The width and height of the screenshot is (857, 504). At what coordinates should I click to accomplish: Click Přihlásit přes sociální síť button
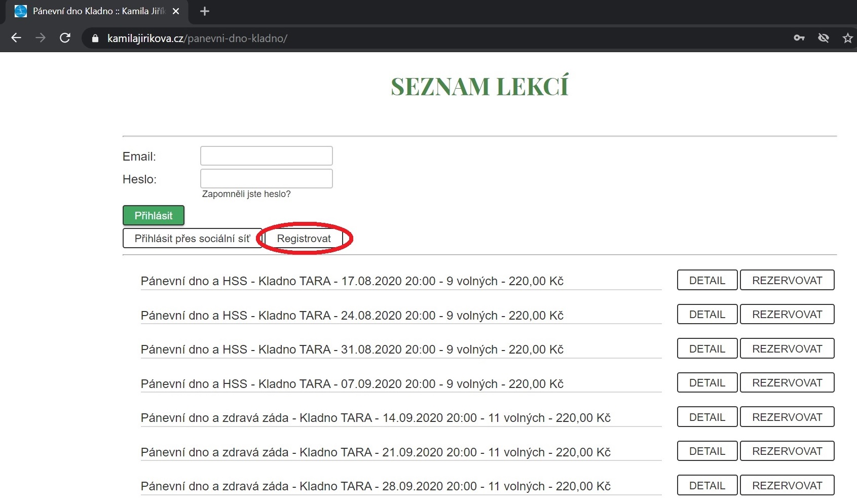(x=192, y=239)
